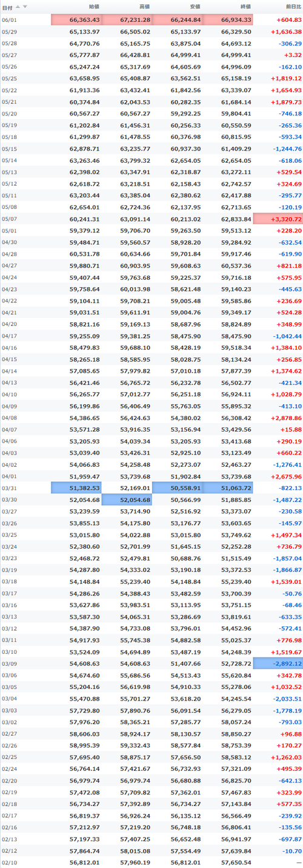Select the 03/30 date cell

pyautogui.click(x=8, y=501)
